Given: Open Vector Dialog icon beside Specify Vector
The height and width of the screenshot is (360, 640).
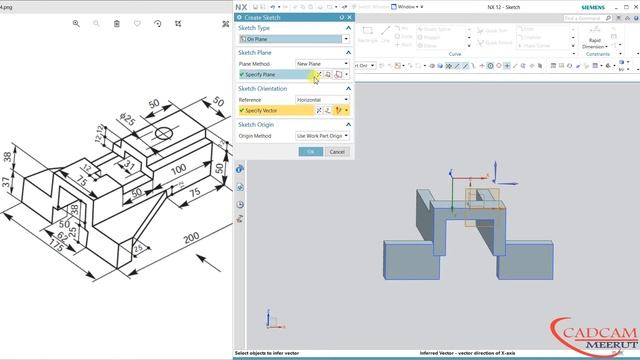Looking at the screenshot, I should (328, 111).
